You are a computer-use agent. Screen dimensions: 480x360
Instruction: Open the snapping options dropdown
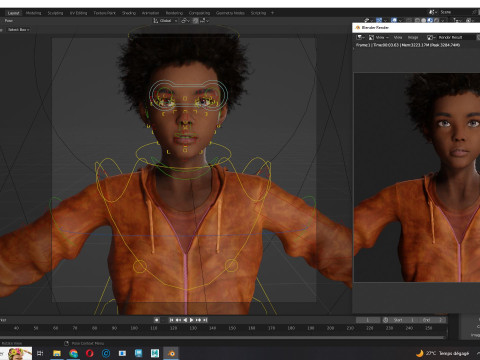coord(204,21)
